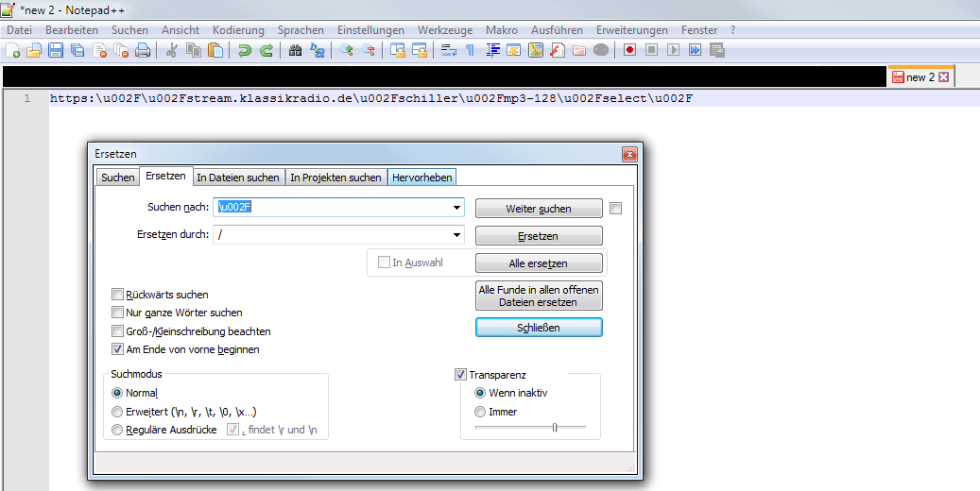The image size is (980, 491).
Task: Uncheck Am Ende von vorne beginnen
Action: point(117,349)
